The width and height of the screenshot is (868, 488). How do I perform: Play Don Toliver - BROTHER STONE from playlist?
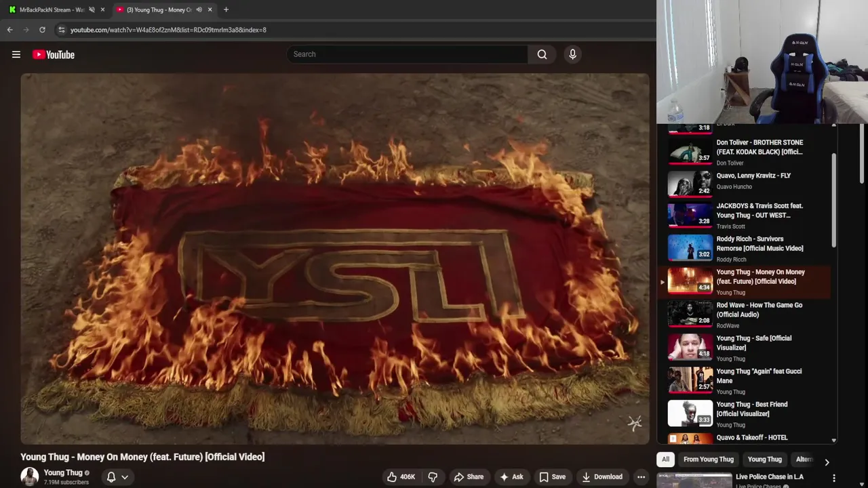pyautogui.click(x=746, y=150)
